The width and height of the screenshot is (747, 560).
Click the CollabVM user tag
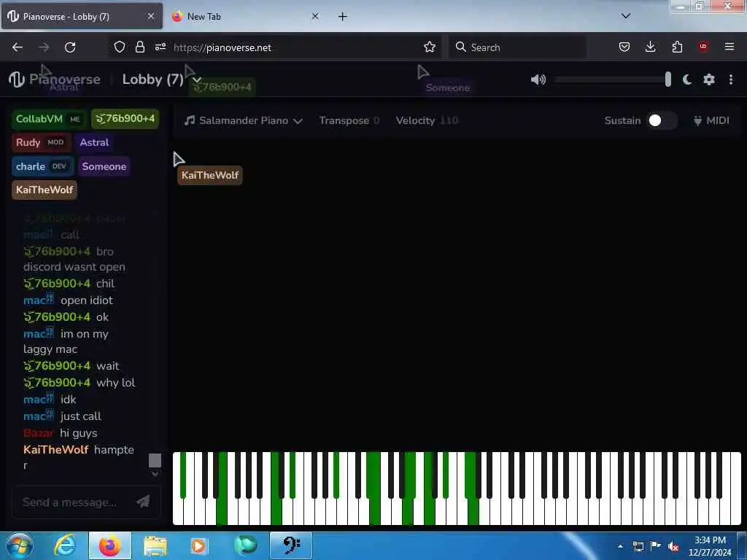coord(49,119)
